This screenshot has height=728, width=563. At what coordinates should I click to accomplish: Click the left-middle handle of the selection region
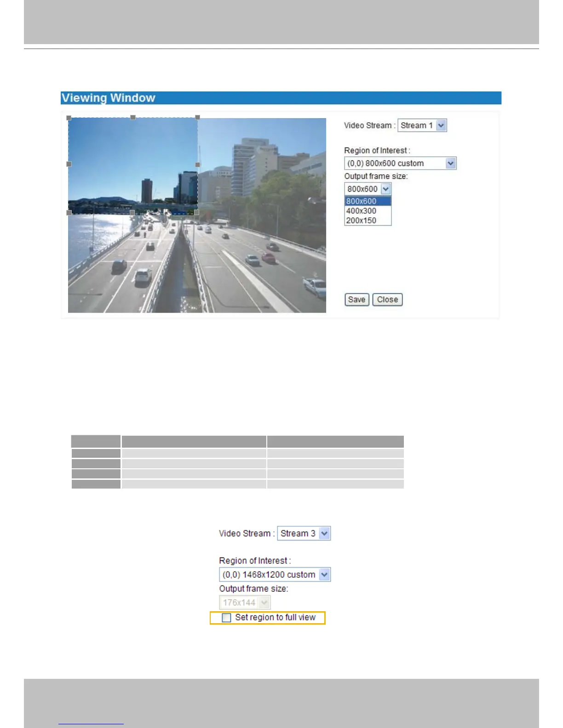tap(69, 164)
